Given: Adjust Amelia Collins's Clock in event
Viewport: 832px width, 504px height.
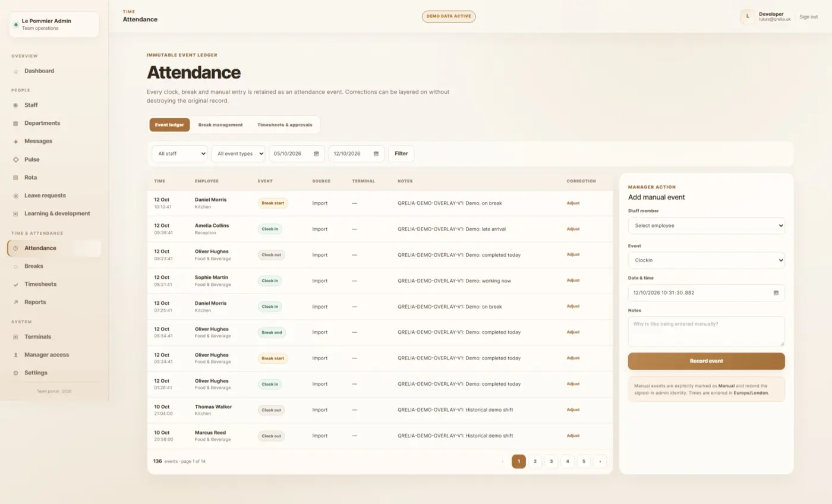Looking at the screenshot, I should click(x=573, y=229).
